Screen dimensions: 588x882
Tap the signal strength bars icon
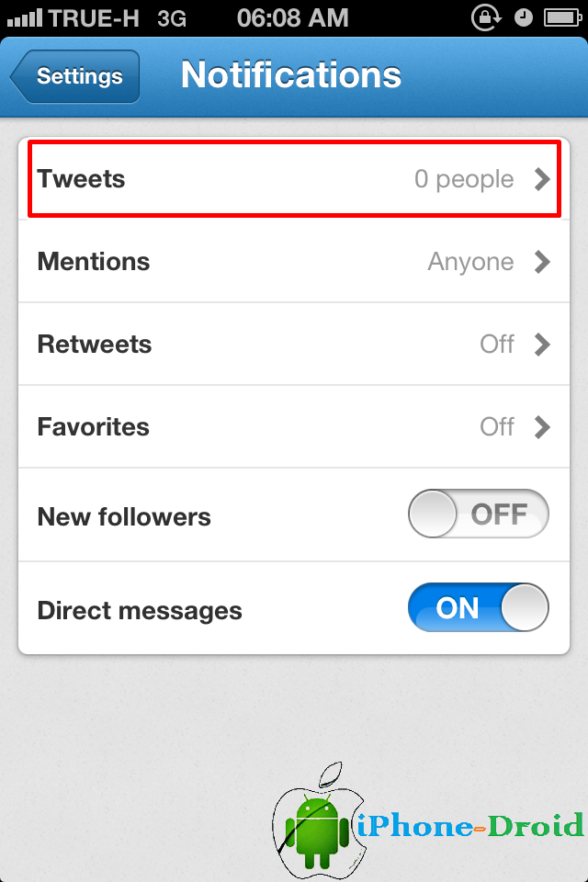click(25, 18)
